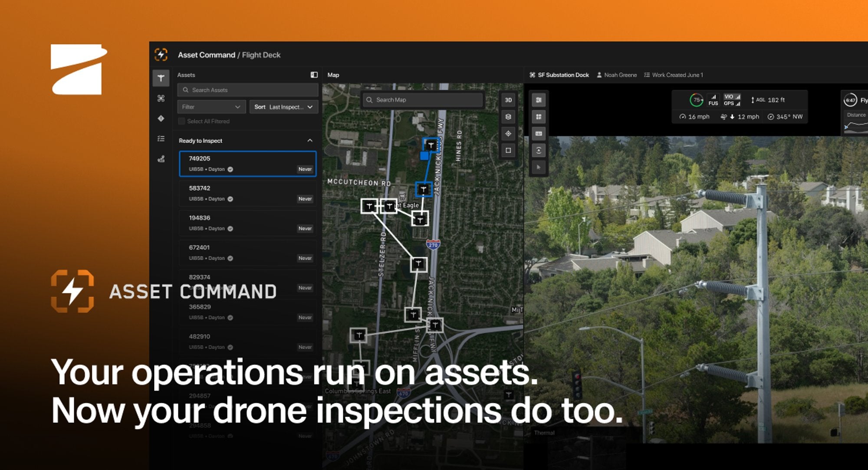The height and width of the screenshot is (470, 868).
Task: Switch map to 3D view
Action: click(x=508, y=100)
